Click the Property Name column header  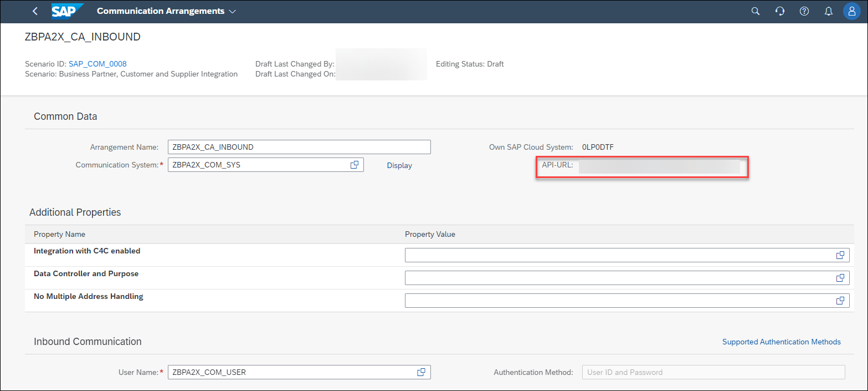59,234
